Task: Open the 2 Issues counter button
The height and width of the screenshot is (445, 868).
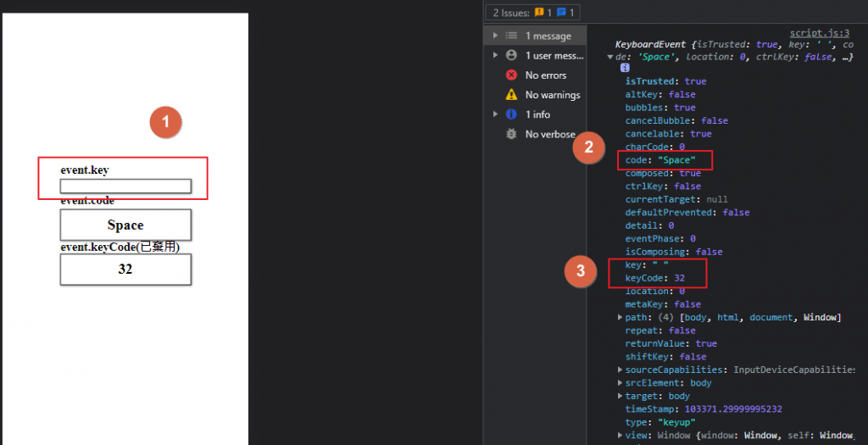Action: click(x=532, y=12)
